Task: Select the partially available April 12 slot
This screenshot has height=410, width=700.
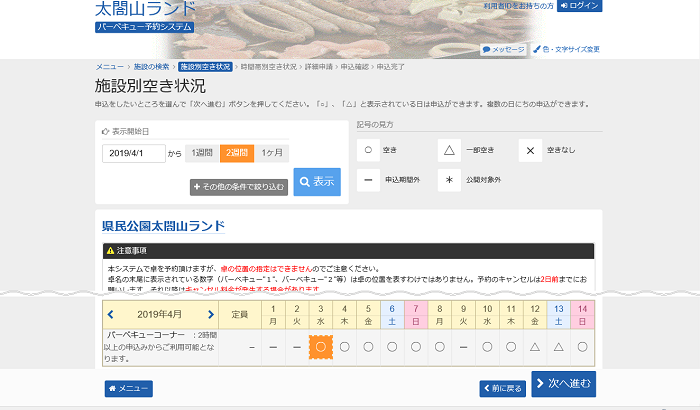Action: (535, 347)
